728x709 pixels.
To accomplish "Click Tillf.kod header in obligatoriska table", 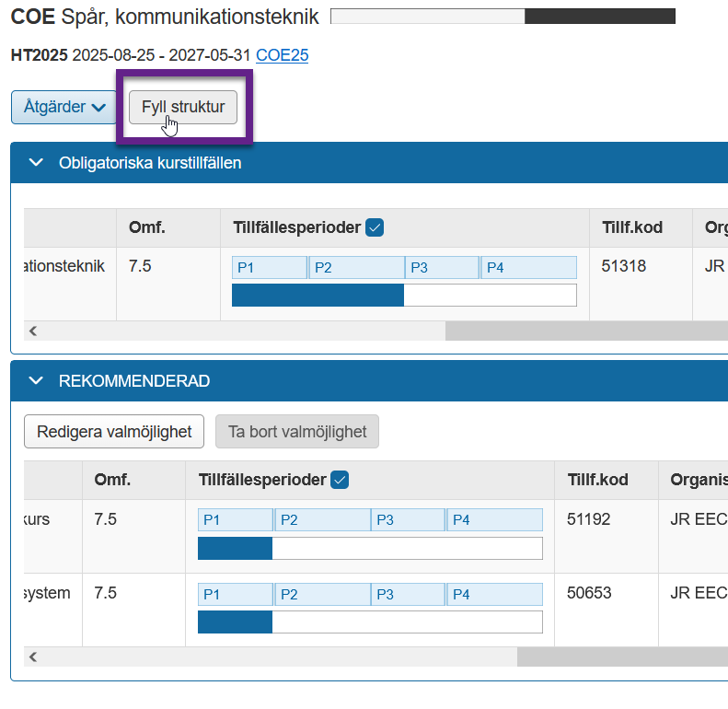I will pos(632,227).
